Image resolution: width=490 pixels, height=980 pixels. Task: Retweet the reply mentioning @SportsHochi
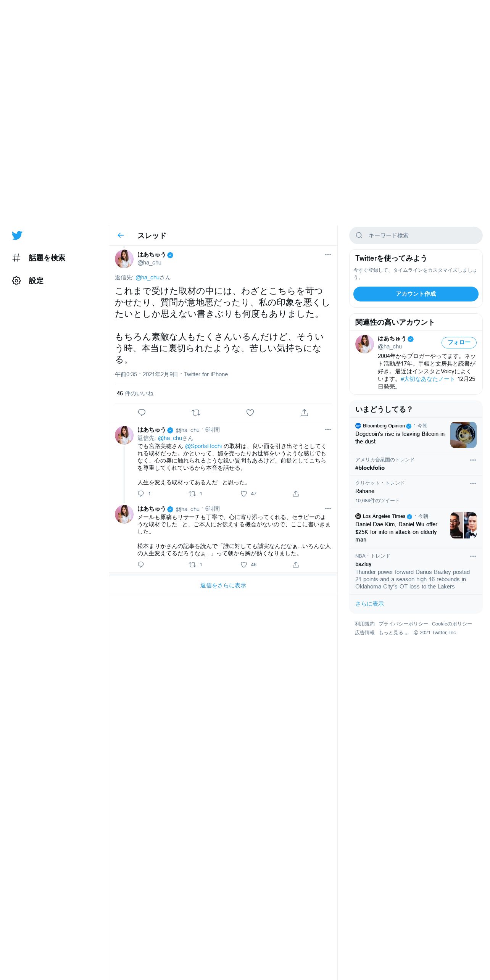click(192, 493)
